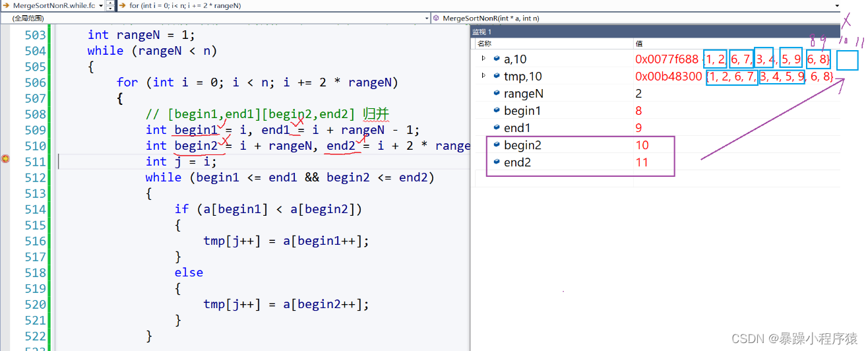This screenshot has width=868, height=351.
Task: Click the variable icon beside begin1
Action: (497, 111)
